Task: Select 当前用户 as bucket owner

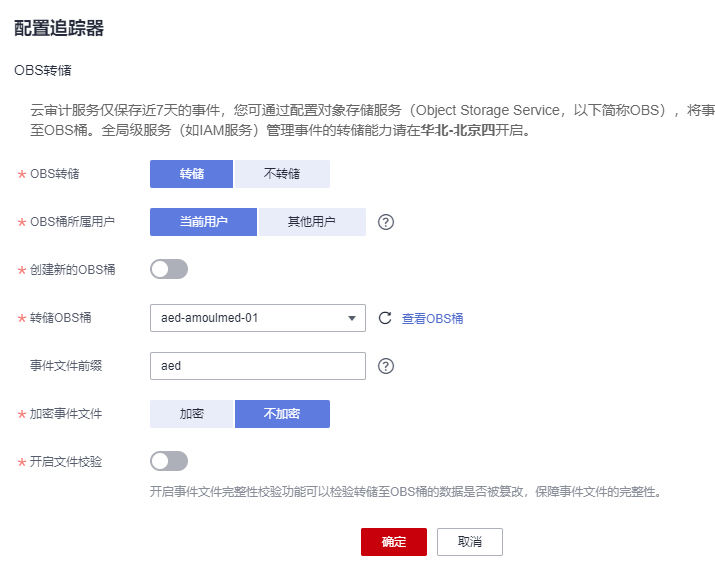Action: (x=204, y=222)
